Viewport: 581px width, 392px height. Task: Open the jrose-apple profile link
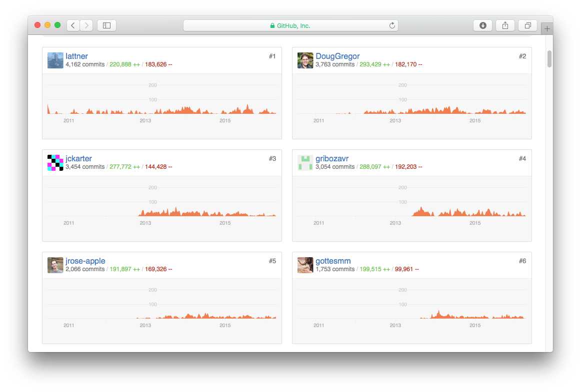85,261
